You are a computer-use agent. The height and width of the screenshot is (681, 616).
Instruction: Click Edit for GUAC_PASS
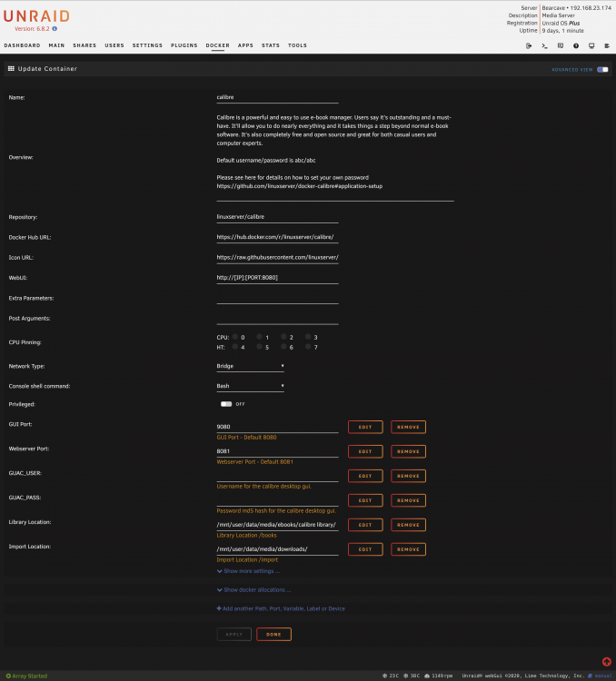pos(365,500)
